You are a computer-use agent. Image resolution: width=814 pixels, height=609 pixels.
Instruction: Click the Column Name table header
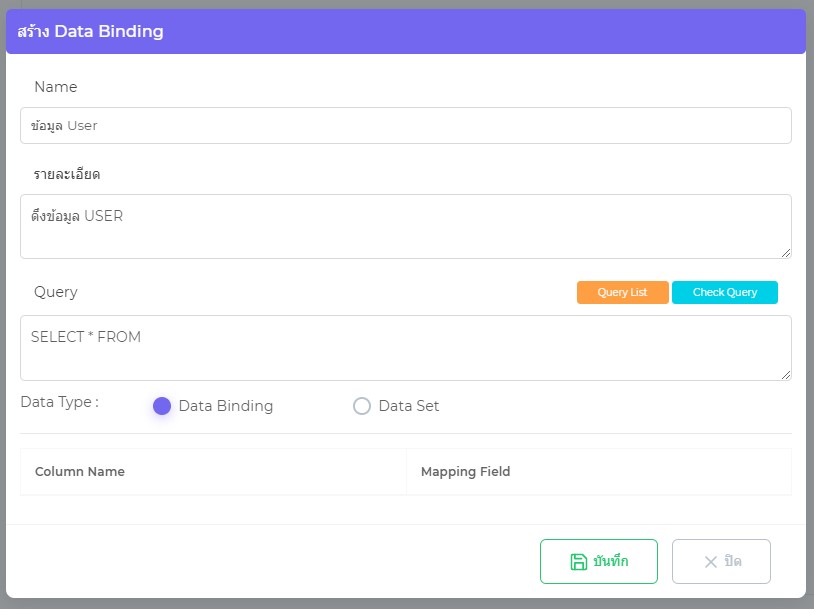click(x=80, y=472)
